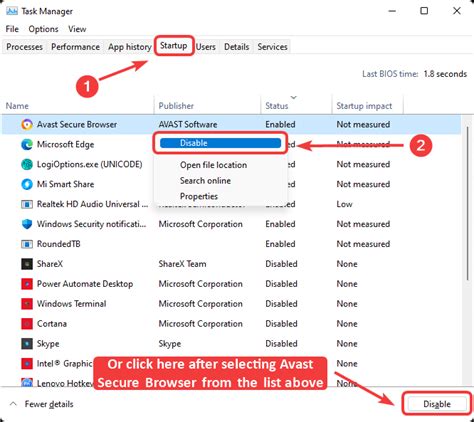The width and height of the screenshot is (474, 422).
Task: Close the Task Manager window
Action: click(457, 11)
